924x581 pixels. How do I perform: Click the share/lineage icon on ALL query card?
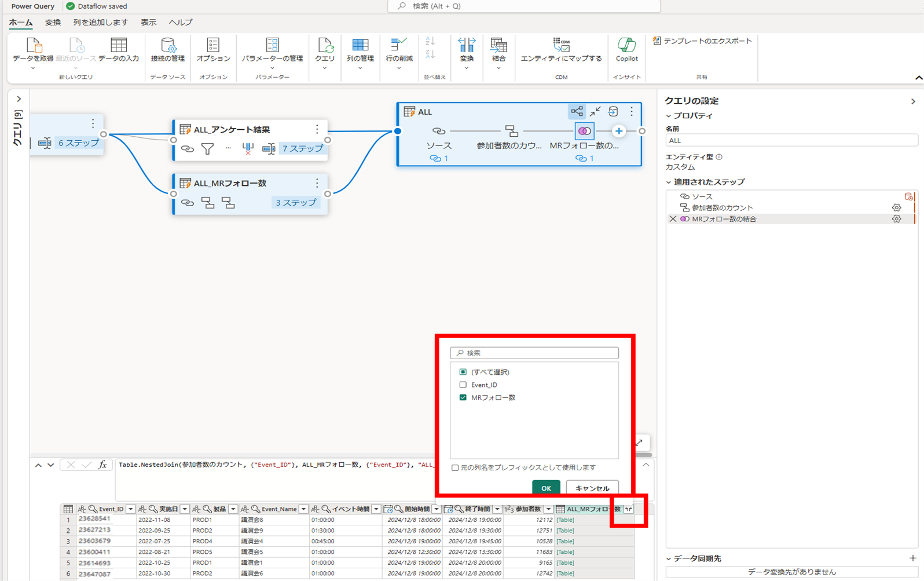(577, 112)
